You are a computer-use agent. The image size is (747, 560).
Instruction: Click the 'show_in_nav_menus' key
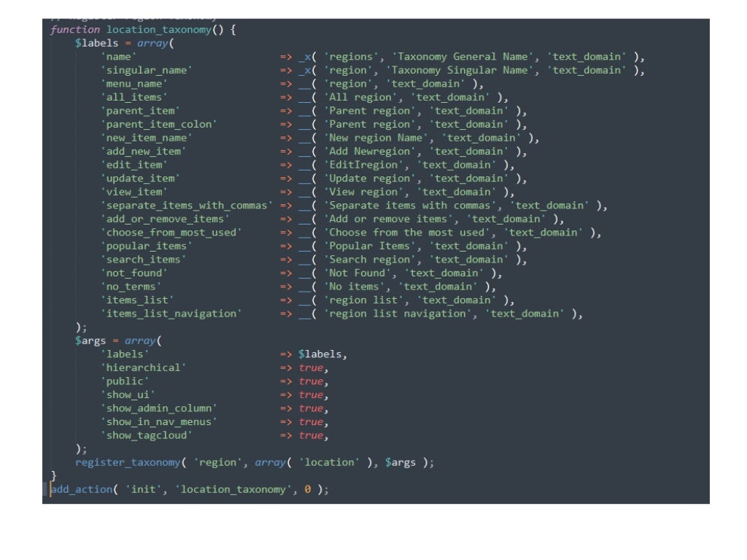(158, 422)
